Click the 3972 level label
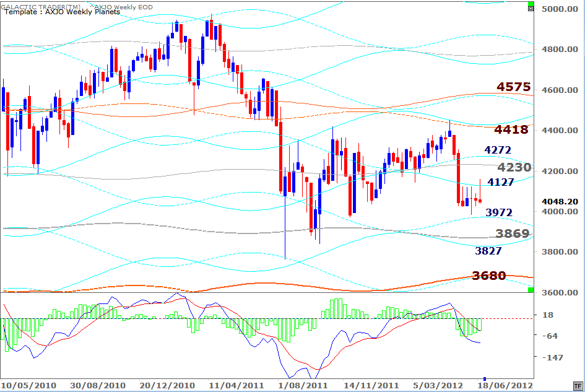Viewport: 585px width, 392px height. click(x=499, y=212)
